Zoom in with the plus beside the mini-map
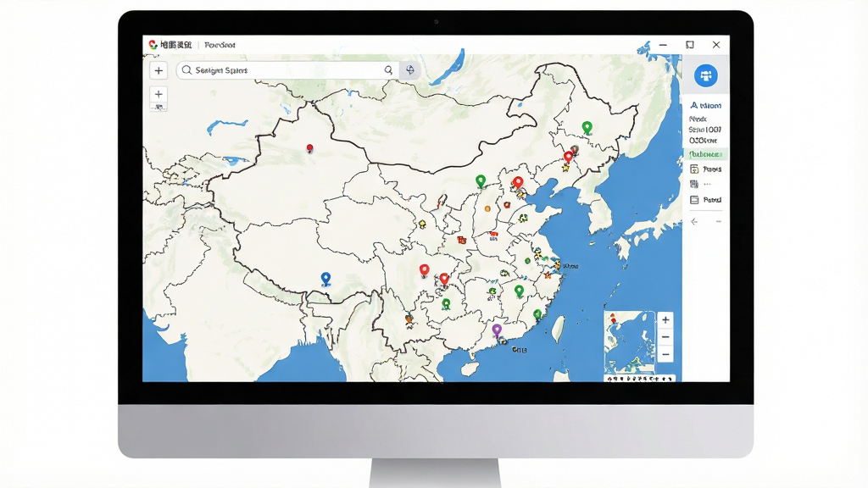 click(x=665, y=319)
